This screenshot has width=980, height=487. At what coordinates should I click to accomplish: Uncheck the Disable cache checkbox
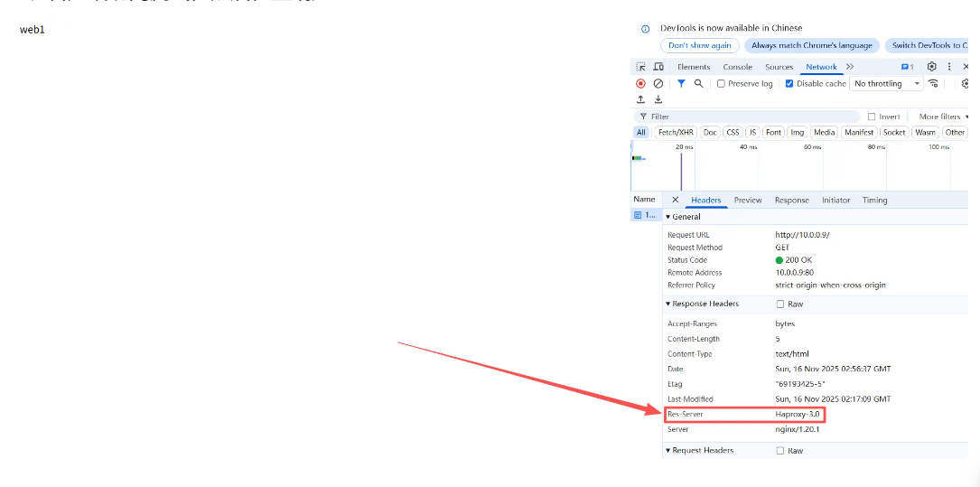click(x=789, y=84)
